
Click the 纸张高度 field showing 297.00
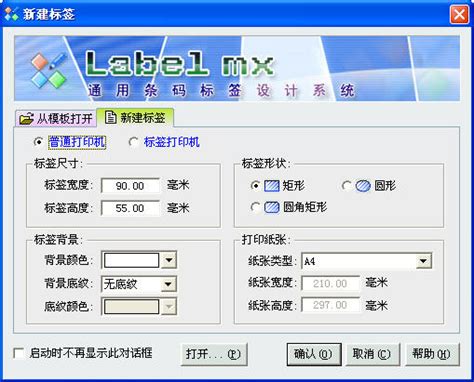click(330, 305)
